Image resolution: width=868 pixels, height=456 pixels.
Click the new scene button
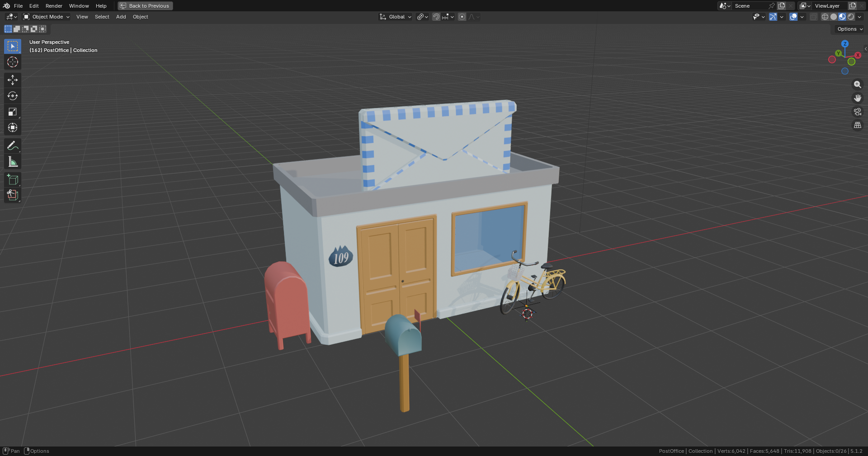click(782, 6)
